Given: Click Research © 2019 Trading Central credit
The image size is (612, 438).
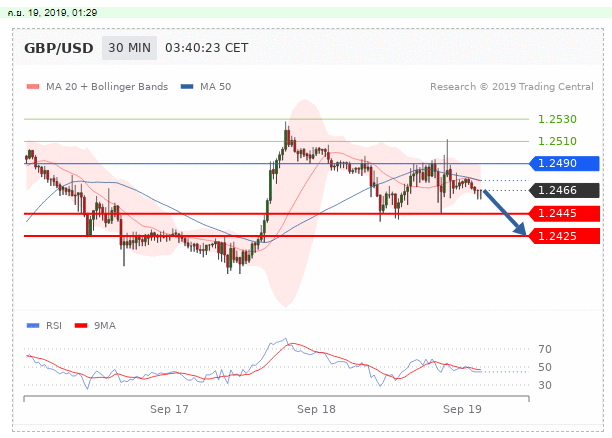Looking at the screenshot, I should pyautogui.click(x=512, y=87).
